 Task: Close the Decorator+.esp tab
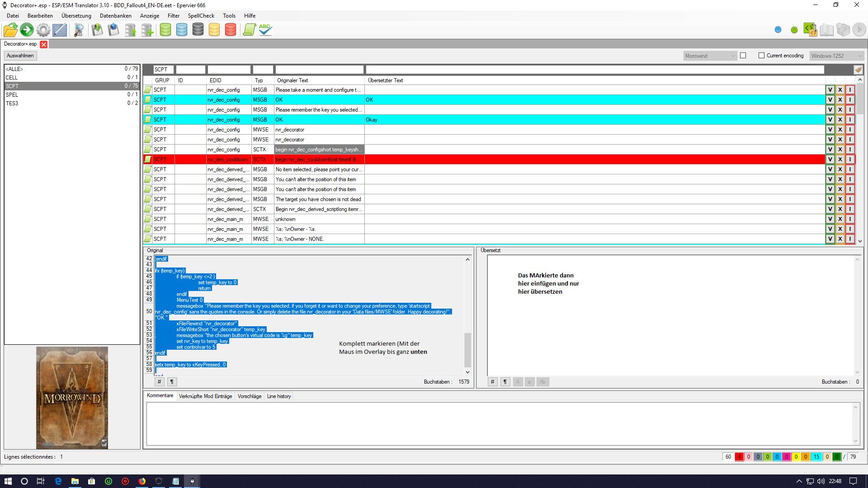coord(43,44)
